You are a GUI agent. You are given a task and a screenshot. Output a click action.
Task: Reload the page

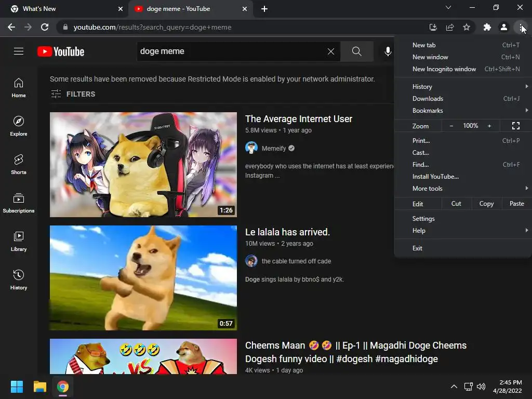coord(45,27)
